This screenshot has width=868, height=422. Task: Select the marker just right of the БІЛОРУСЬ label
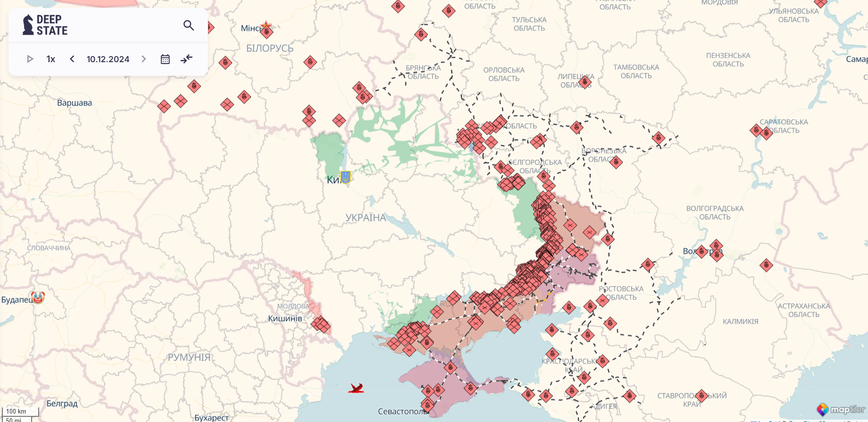[x=310, y=62]
